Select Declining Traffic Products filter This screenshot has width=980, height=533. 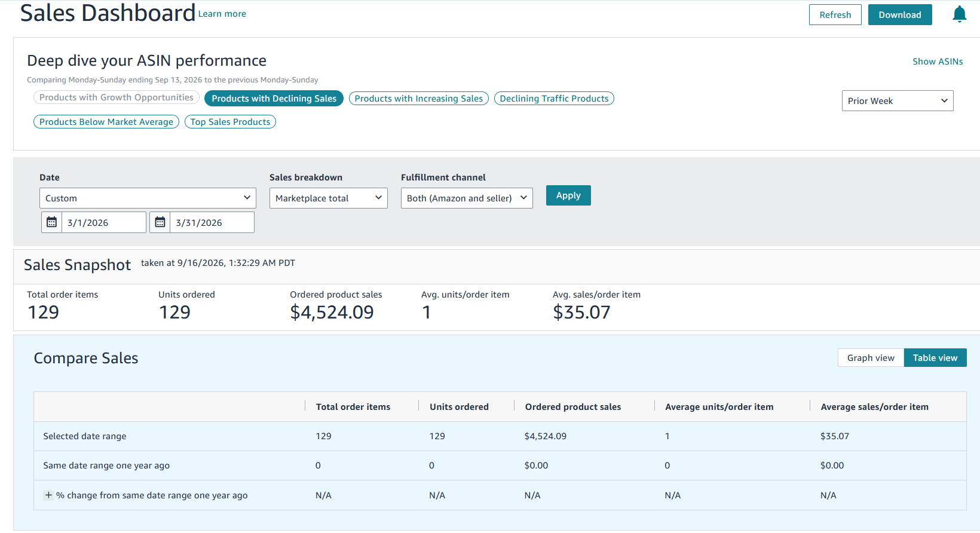tap(554, 99)
